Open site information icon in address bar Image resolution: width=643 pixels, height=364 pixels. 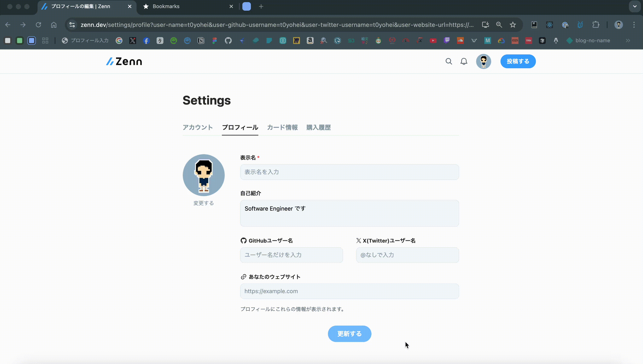72,25
